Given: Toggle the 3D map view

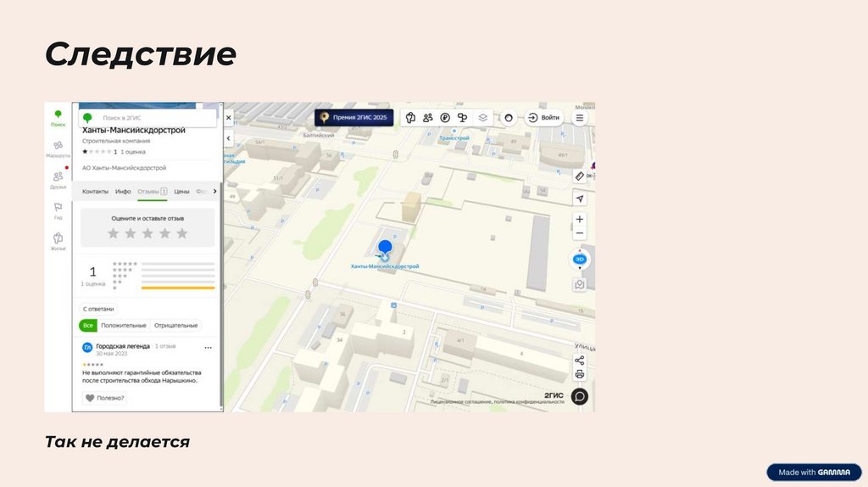Looking at the screenshot, I should pos(580,260).
